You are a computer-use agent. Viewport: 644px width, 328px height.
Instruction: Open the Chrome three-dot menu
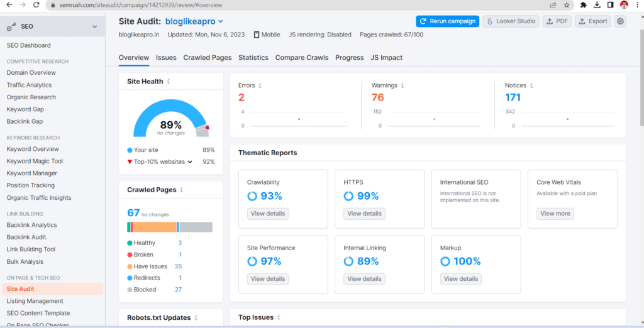coord(637,5)
